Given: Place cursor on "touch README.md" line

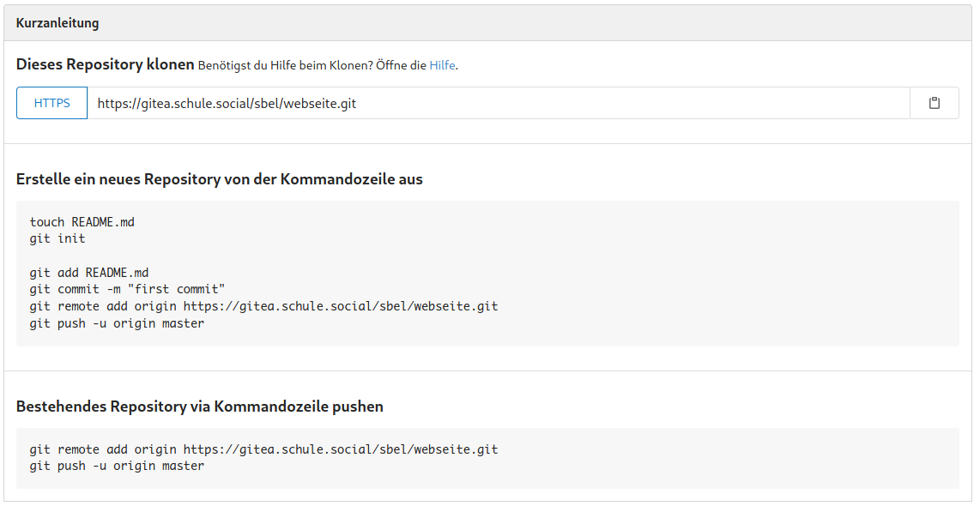Looking at the screenshot, I should 82,221.
